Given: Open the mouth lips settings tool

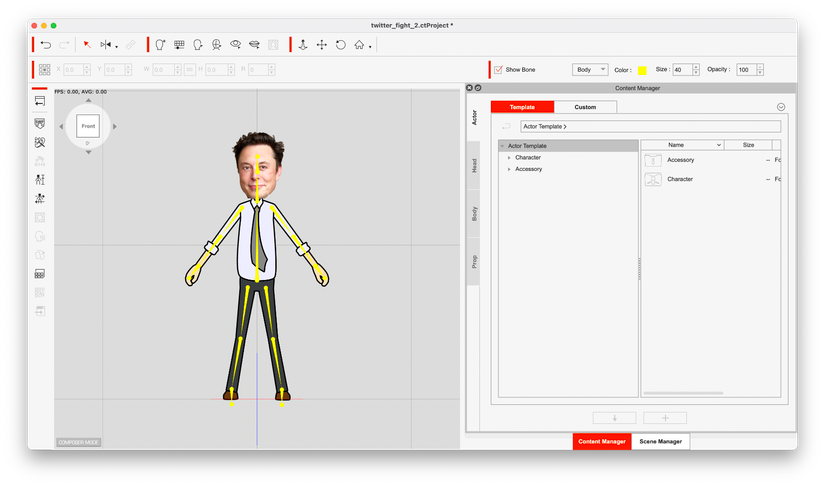Looking at the screenshot, I should pyautogui.click(x=254, y=45).
